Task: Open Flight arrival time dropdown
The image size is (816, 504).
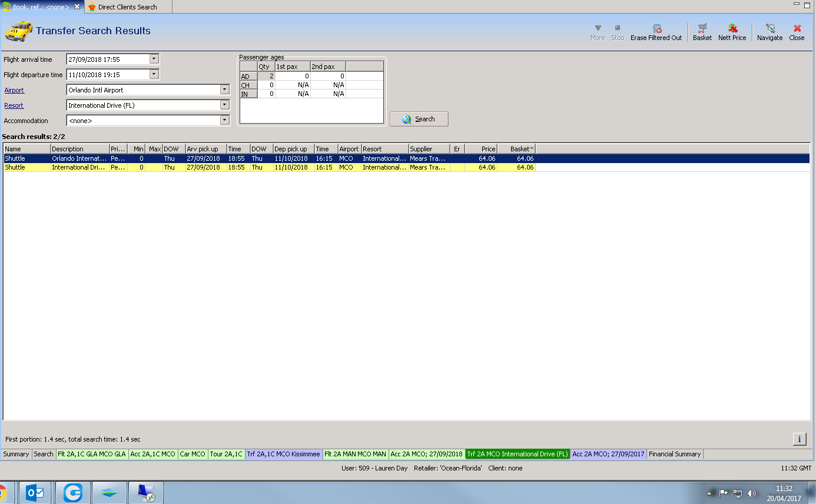Action: pos(154,59)
